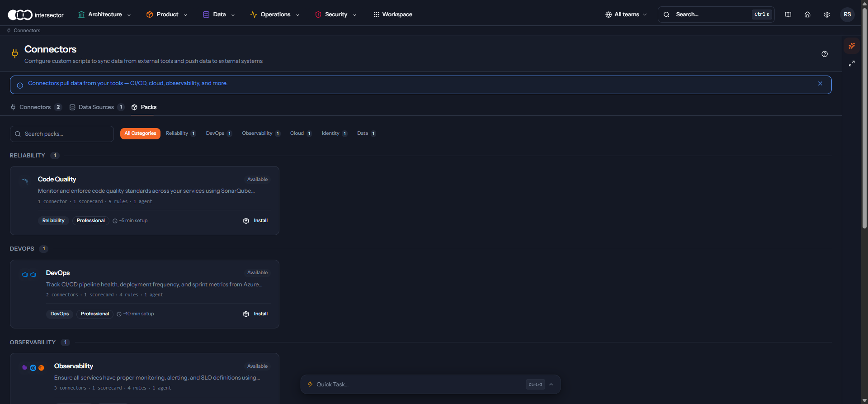Open the All teams selector
The height and width of the screenshot is (404, 868).
click(626, 14)
